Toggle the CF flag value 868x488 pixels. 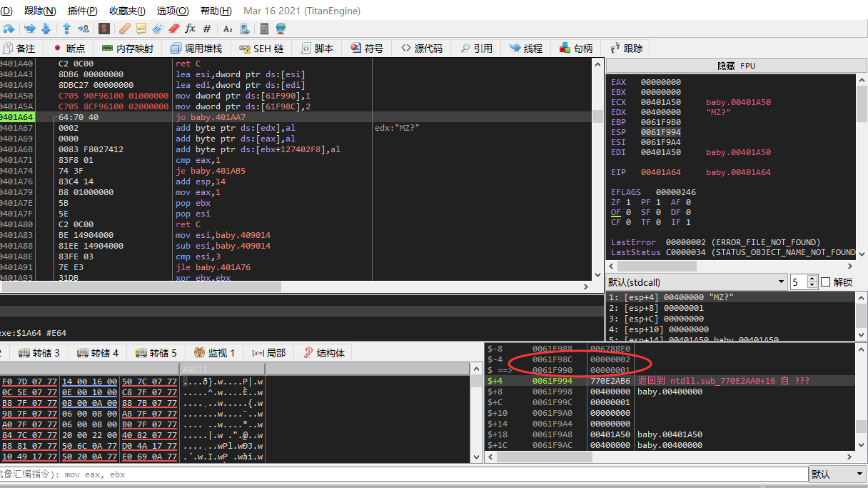pyautogui.click(x=627, y=222)
